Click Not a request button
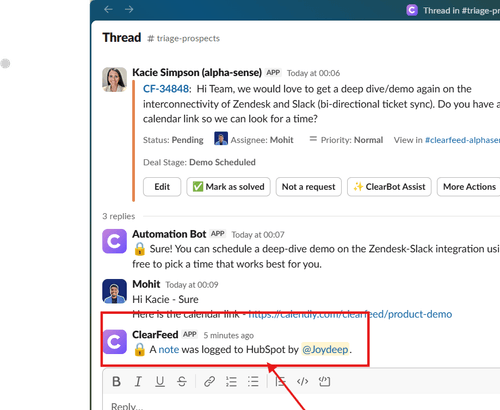 (309, 187)
